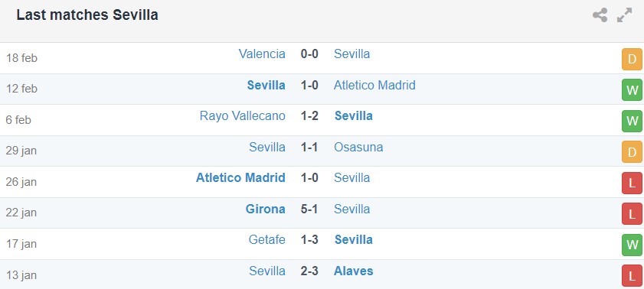Open the Alaves team link
Image resolution: width=644 pixels, height=289 pixels.
pos(354,271)
